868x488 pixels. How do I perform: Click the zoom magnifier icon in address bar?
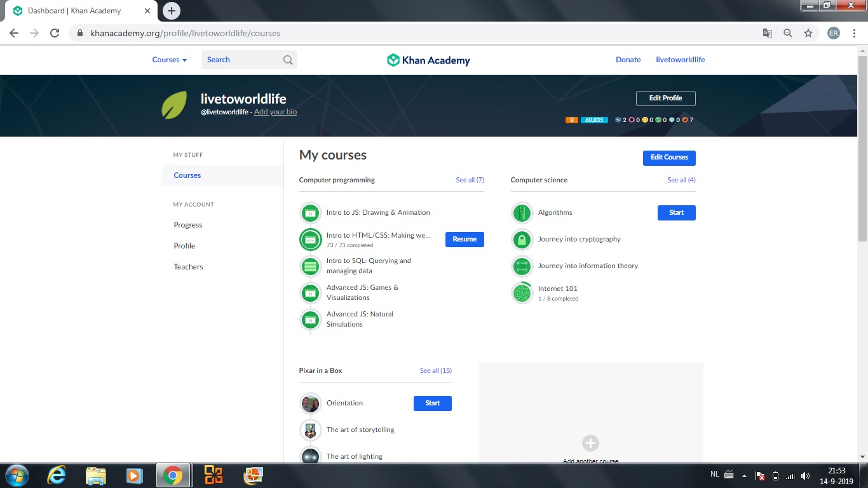(x=788, y=33)
